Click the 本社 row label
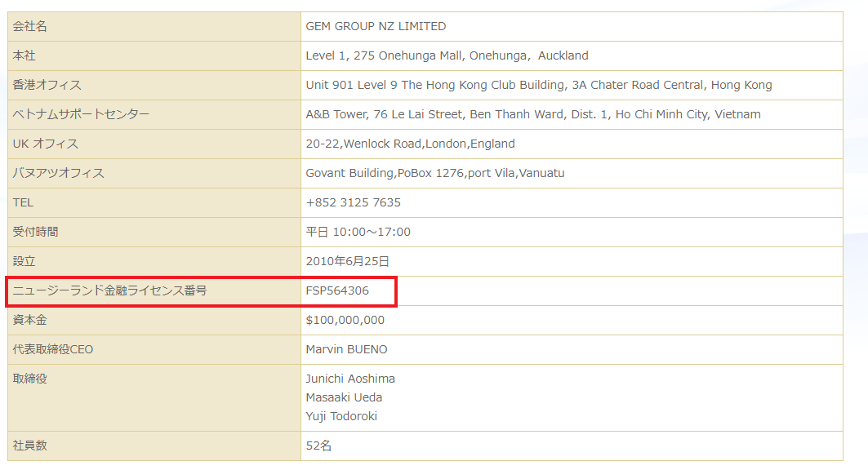Screen dimensions: 868x470 click(24, 55)
